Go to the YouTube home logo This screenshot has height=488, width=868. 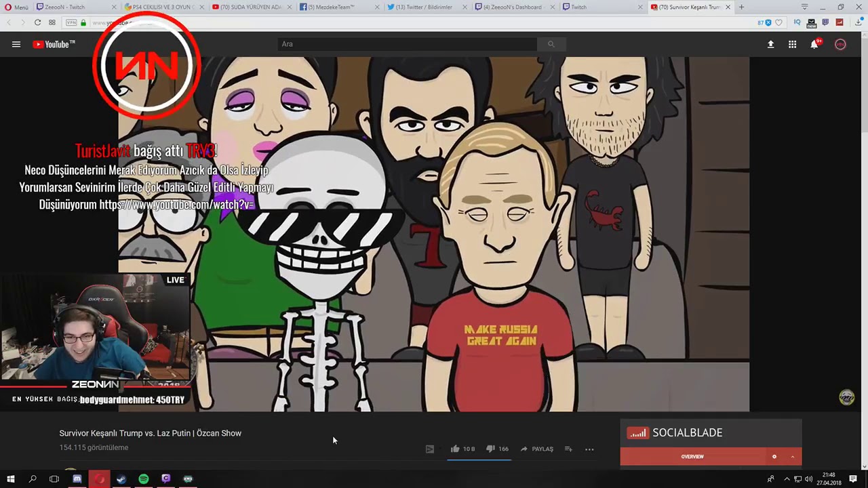(x=54, y=45)
